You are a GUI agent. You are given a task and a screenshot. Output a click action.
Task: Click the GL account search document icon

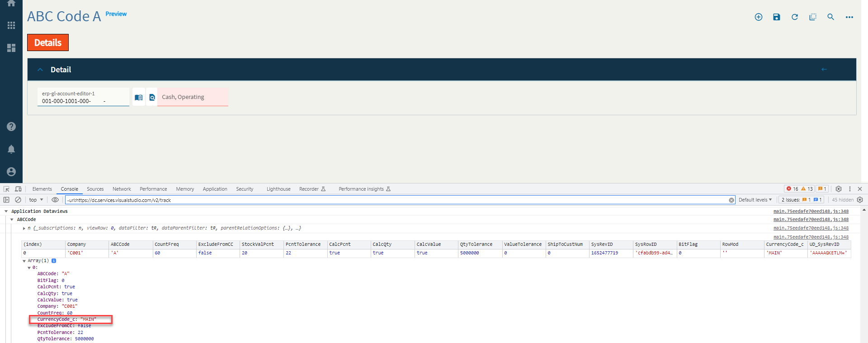152,97
